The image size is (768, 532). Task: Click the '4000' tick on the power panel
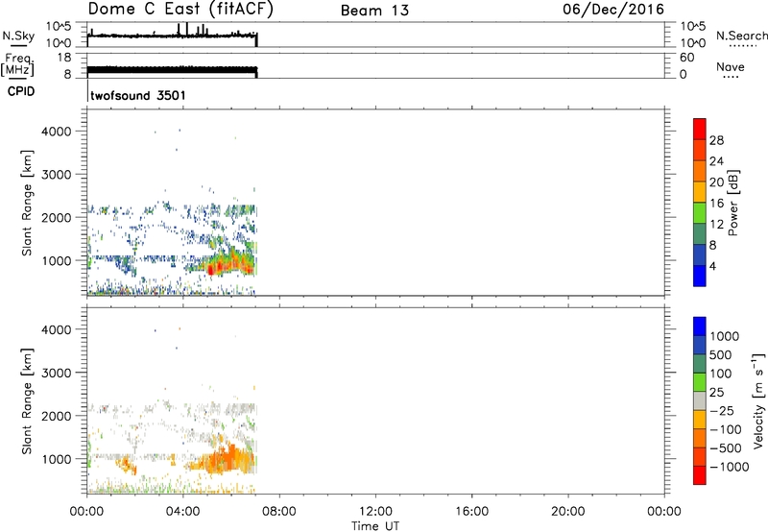57,132
